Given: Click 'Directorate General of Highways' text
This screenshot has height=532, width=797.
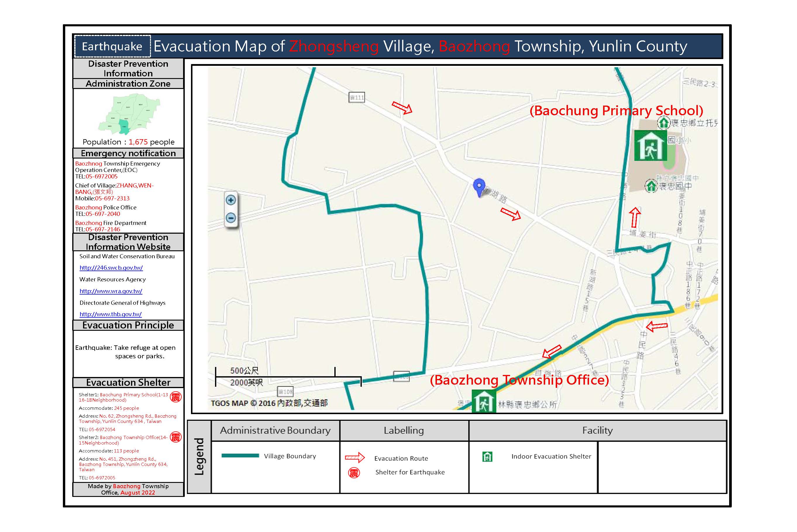Looking at the screenshot, I should coord(122,303).
